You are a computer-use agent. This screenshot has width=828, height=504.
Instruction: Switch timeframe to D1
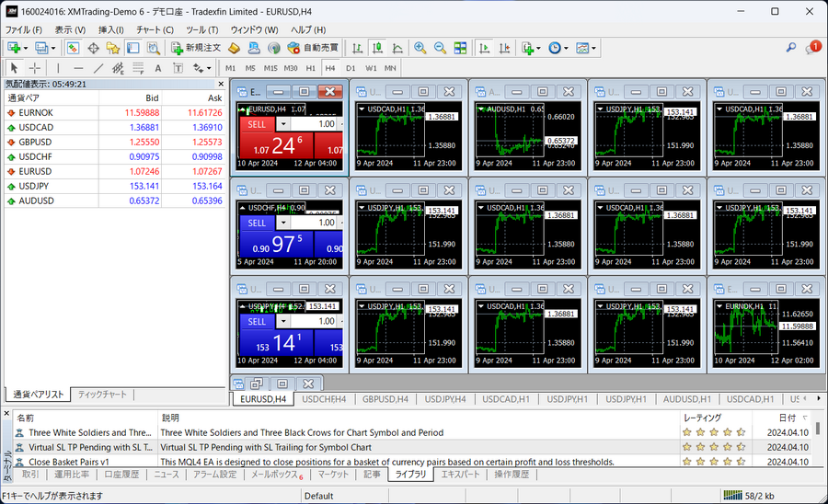tap(351, 68)
